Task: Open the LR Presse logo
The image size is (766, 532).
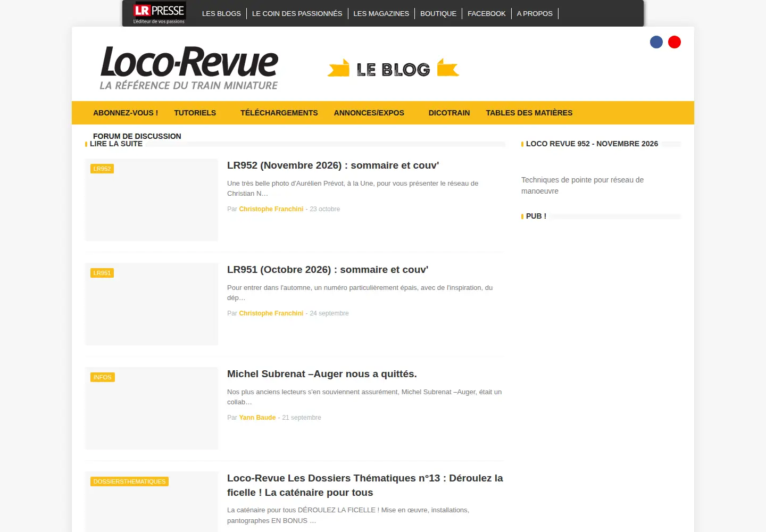Action: click(x=159, y=13)
